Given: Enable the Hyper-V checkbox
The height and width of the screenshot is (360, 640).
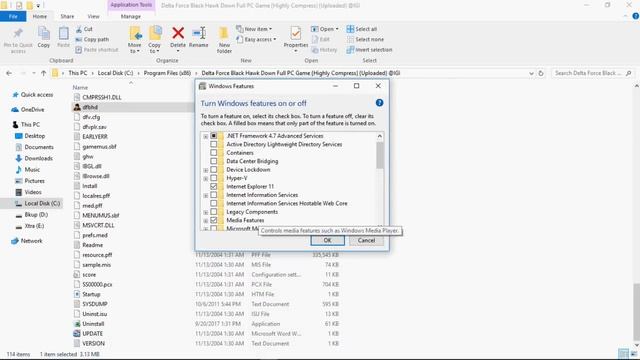Looking at the screenshot, I should (213, 178).
